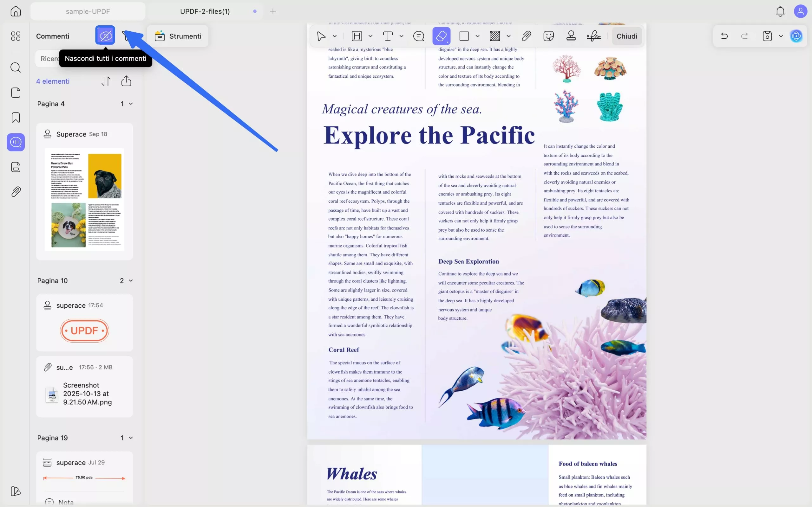Open the pug page stamp thumbnail
This screenshot has width=812, height=507.
click(85, 200)
